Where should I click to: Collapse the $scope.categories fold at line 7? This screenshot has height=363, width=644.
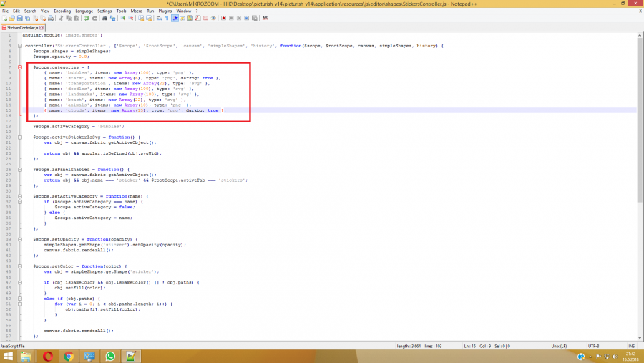[19, 67]
